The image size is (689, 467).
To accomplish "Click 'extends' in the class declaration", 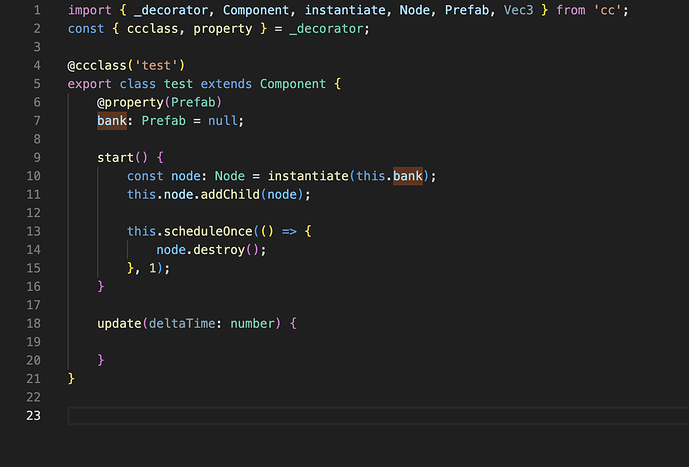I will coord(226,84).
